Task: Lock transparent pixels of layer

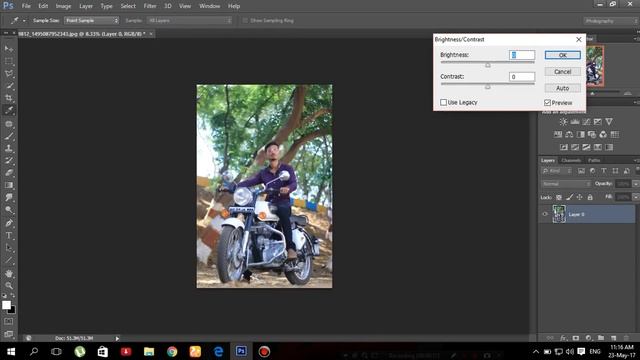Action: click(559, 197)
